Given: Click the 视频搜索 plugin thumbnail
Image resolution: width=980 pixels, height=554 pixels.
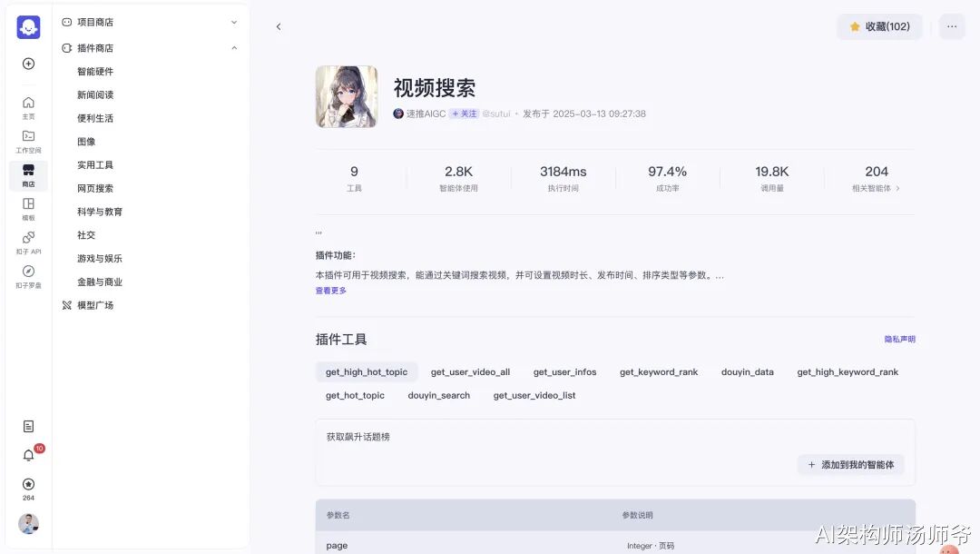Looking at the screenshot, I should click(x=347, y=97).
